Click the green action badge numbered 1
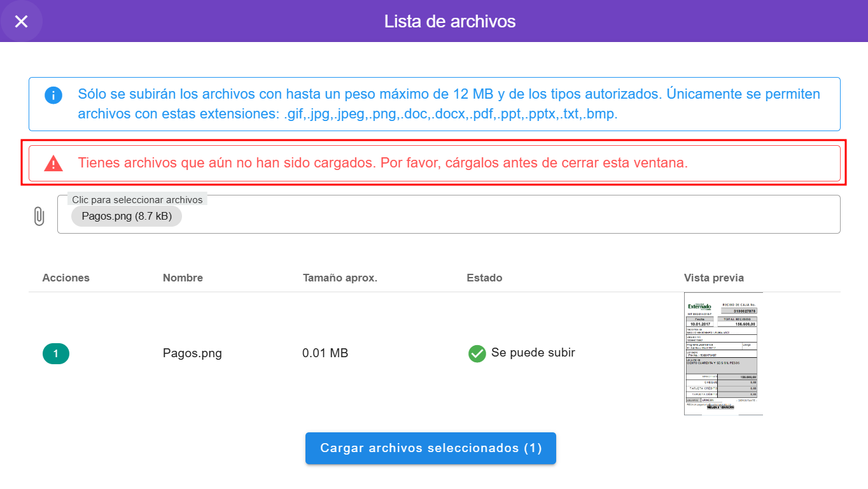 pyautogui.click(x=56, y=353)
